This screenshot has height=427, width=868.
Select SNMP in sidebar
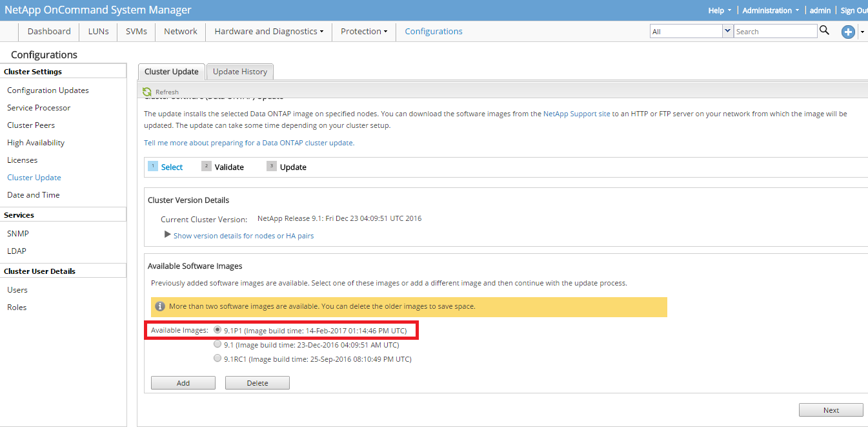click(x=18, y=234)
